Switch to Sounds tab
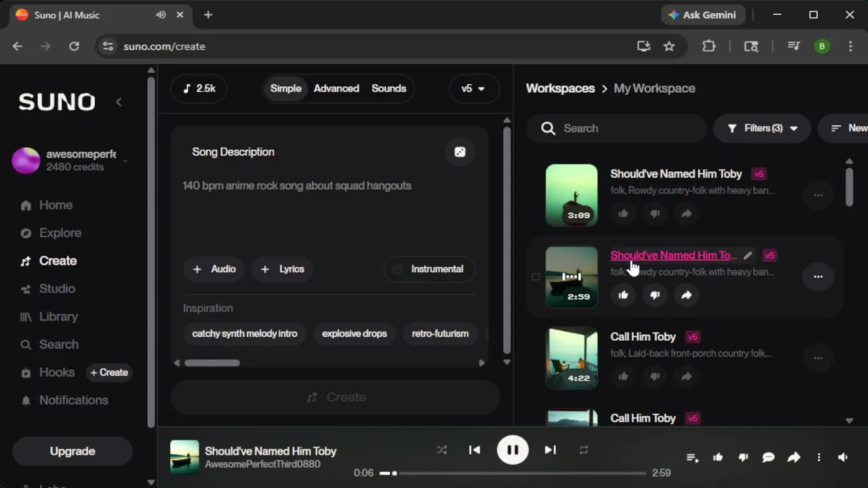The height and width of the screenshot is (488, 868). (389, 89)
